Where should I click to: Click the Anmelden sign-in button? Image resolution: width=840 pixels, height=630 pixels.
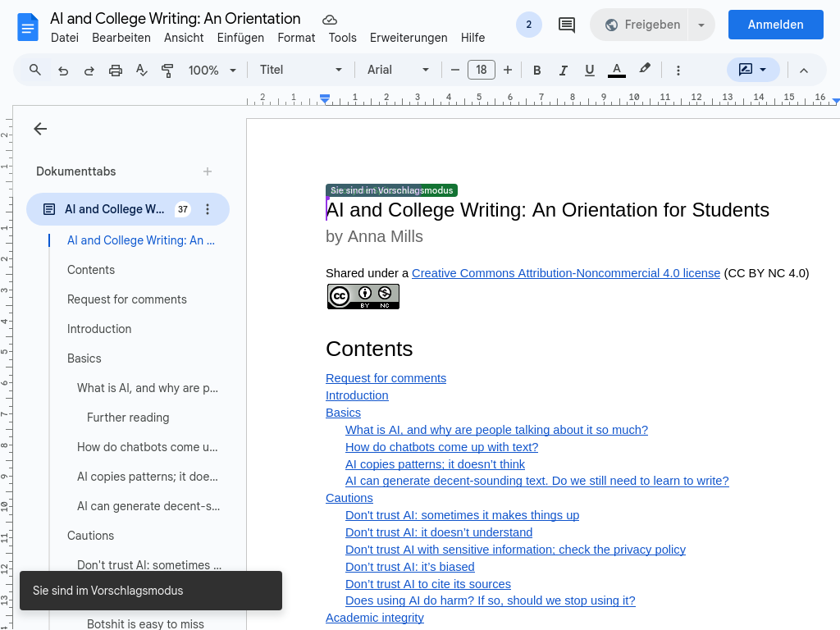click(x=775, y=25)
